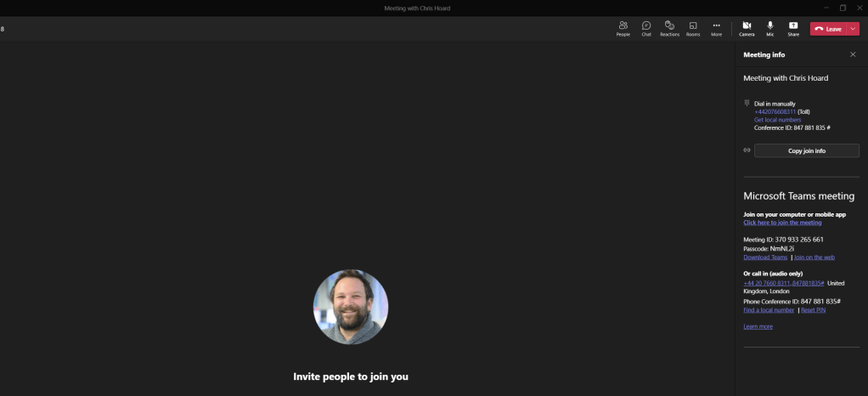Click Copy join info button
The height and width of the screenshot is (396, 868).
click(x=806, y=150)
